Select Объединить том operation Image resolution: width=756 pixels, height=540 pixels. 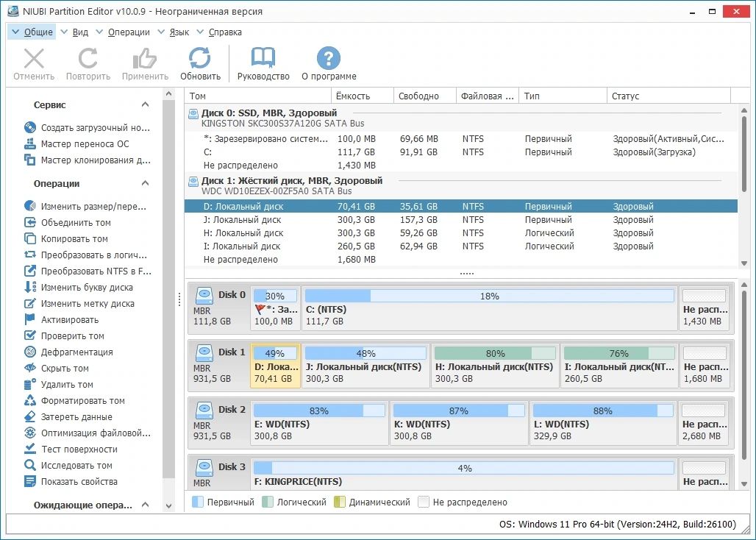click(68, 223)
